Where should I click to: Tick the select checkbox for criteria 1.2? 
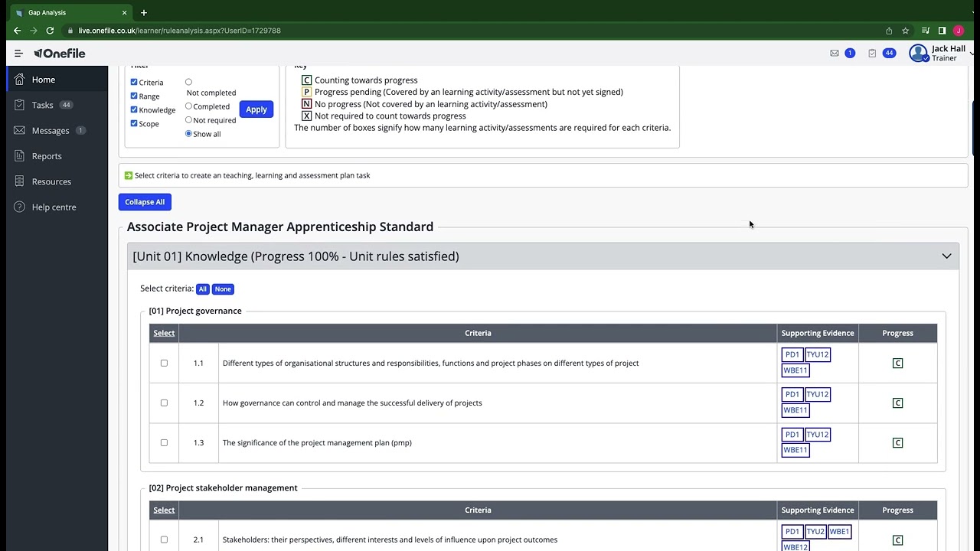(164, 403)
